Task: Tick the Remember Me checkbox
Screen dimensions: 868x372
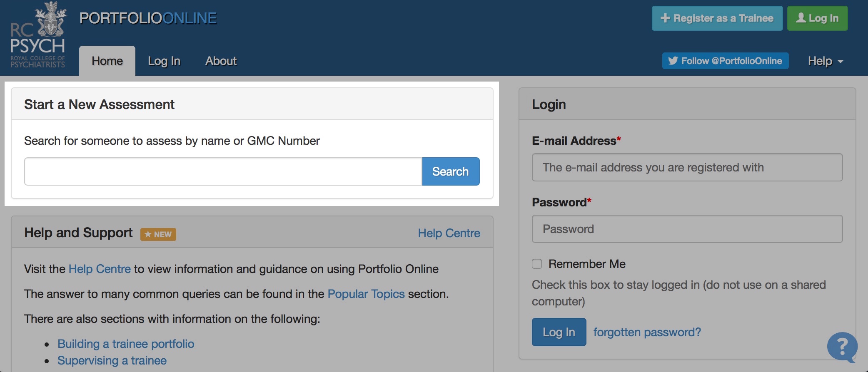Action: 537,264
